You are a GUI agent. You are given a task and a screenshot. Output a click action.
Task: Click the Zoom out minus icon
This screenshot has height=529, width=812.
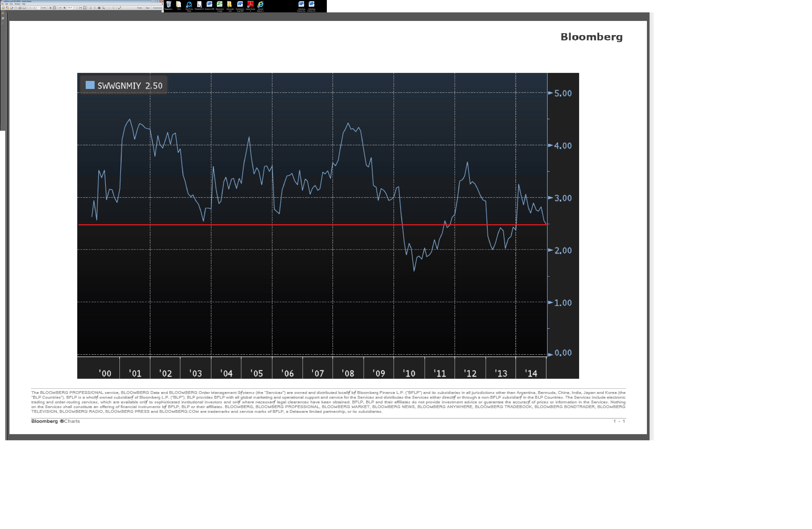[x=60, y=8]
